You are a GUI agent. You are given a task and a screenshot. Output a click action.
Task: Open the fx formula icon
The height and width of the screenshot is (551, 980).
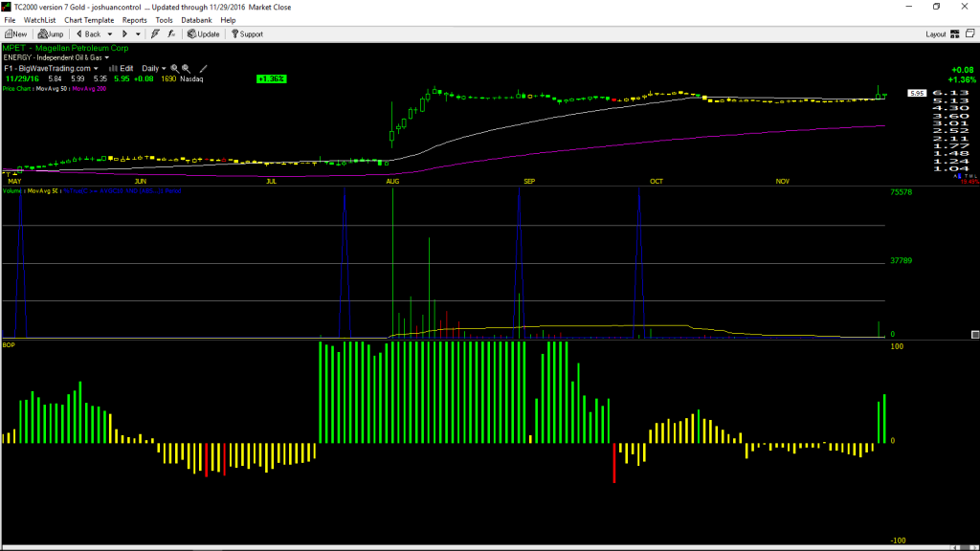click(171, 34)
